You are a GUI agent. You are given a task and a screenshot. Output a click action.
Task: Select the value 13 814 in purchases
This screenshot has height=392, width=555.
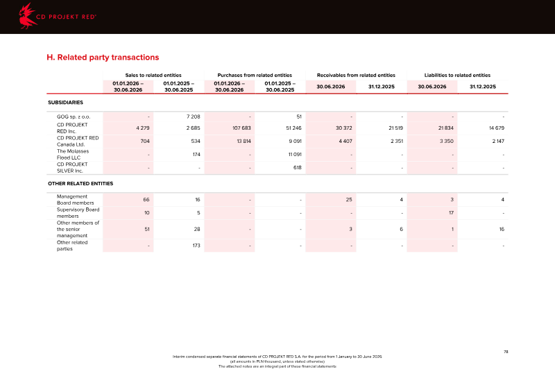pos(244,141)
